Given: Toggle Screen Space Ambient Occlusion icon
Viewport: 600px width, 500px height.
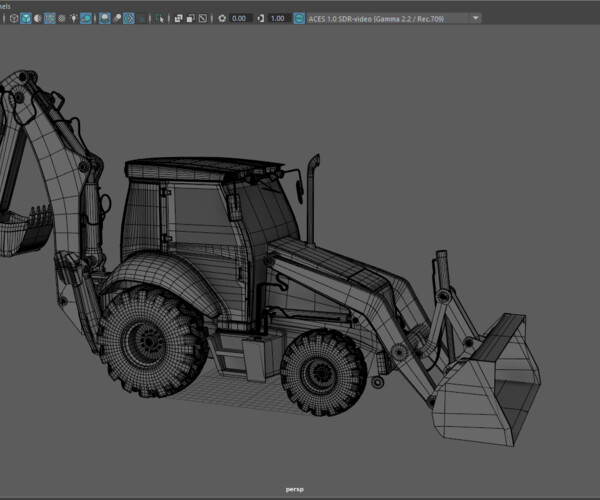Looking at the screenshot, I should click(x=104, y=18).
